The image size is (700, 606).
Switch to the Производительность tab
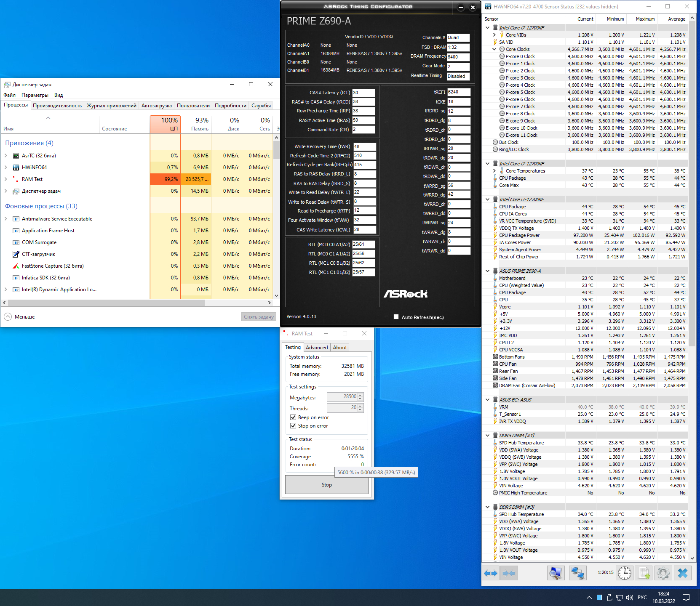pos(57,106)
